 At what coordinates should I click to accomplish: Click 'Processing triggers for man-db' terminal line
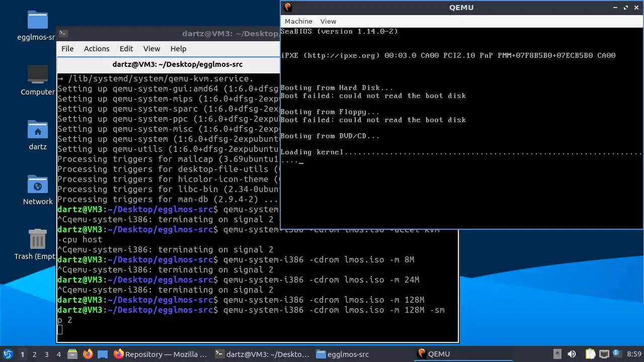[x=168, y=199]
